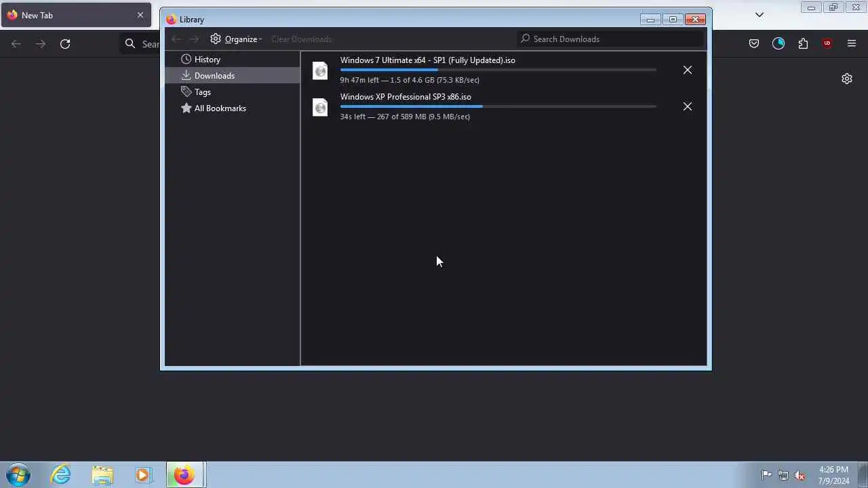Click the Organize gear icon

216,39
